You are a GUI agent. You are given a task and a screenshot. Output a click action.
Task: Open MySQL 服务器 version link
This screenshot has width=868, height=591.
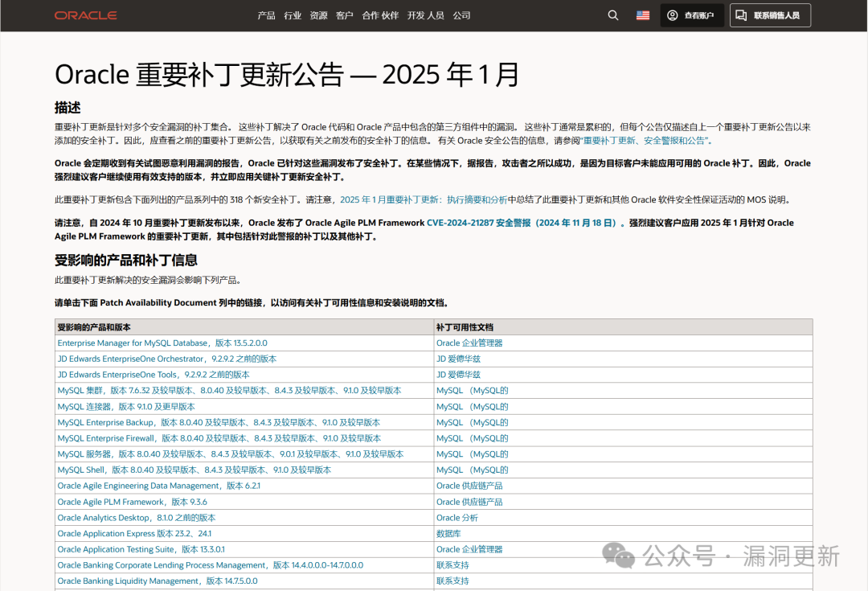pyautogui.click(x=231, y=454)
